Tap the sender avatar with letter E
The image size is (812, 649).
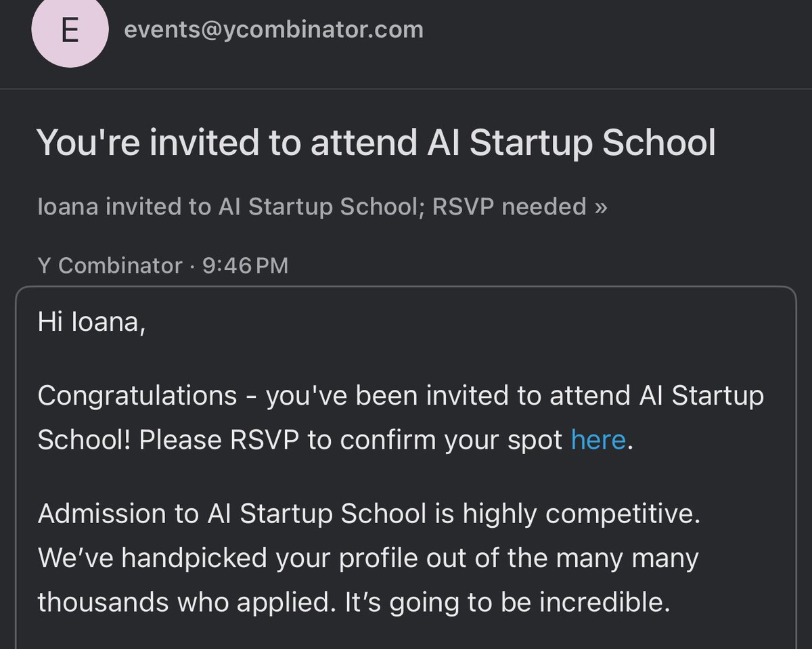70,31
